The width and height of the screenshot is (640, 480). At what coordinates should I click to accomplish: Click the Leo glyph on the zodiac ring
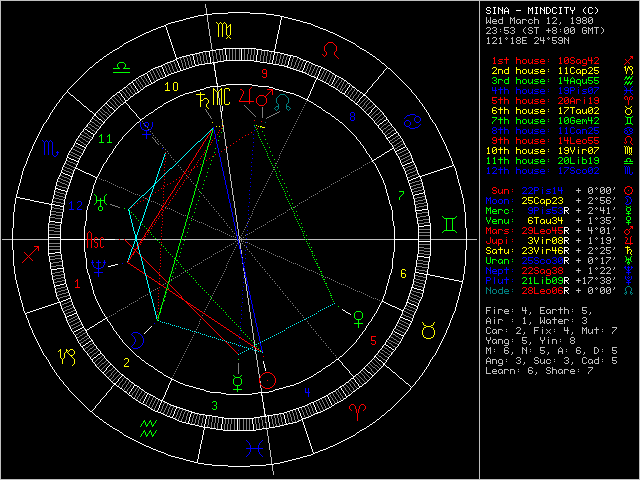(330, 51)
